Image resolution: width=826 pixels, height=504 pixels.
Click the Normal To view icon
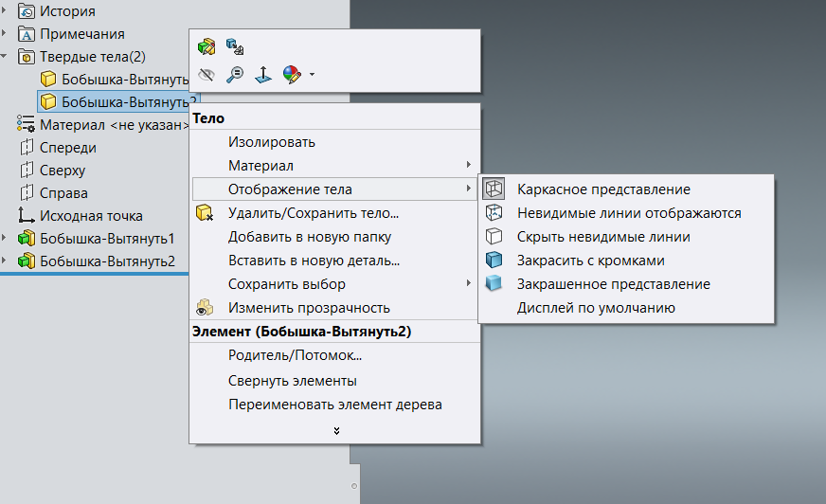click(x=263, y=73)
